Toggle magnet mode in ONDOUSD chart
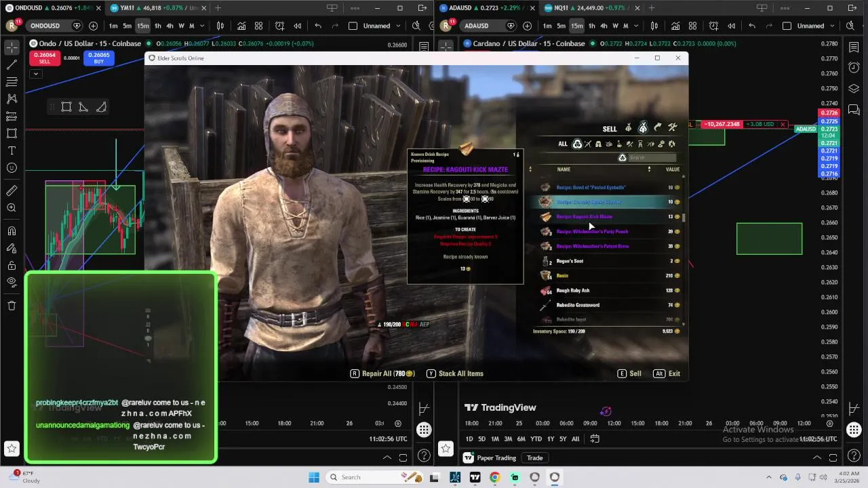The height and width of the screenshot is (488, 868). [x=12, y=231]
